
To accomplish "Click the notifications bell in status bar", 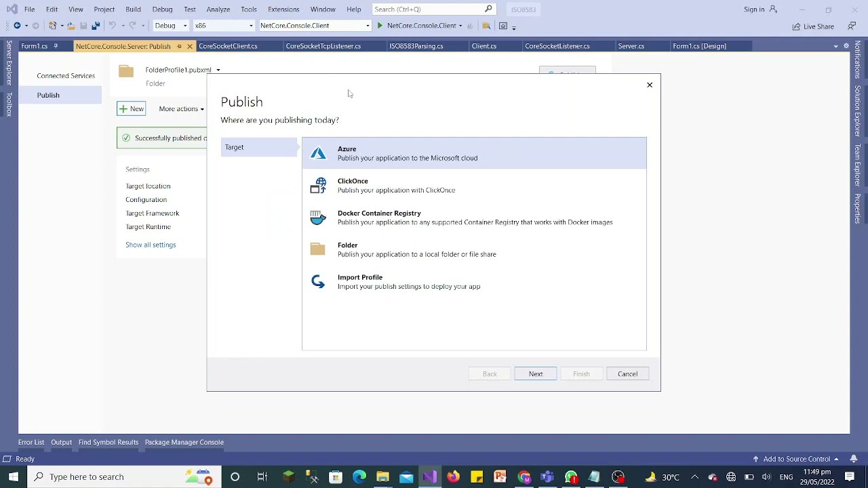I will click(854, 459).
